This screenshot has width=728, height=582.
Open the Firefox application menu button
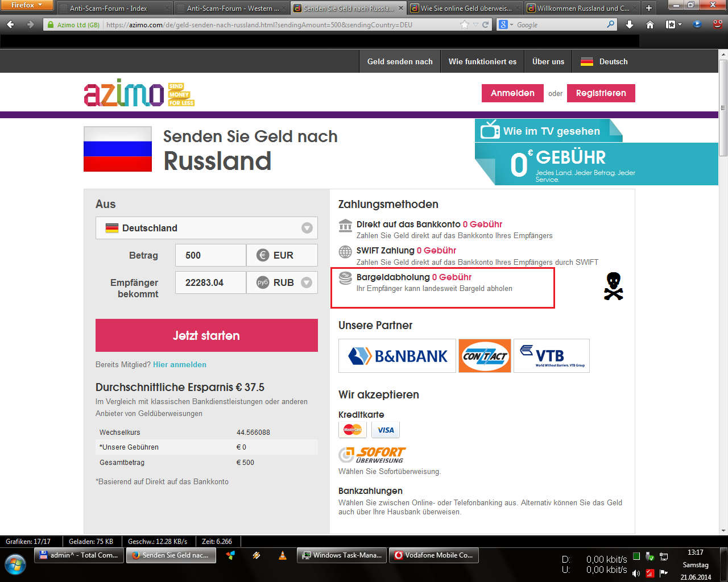26,5
